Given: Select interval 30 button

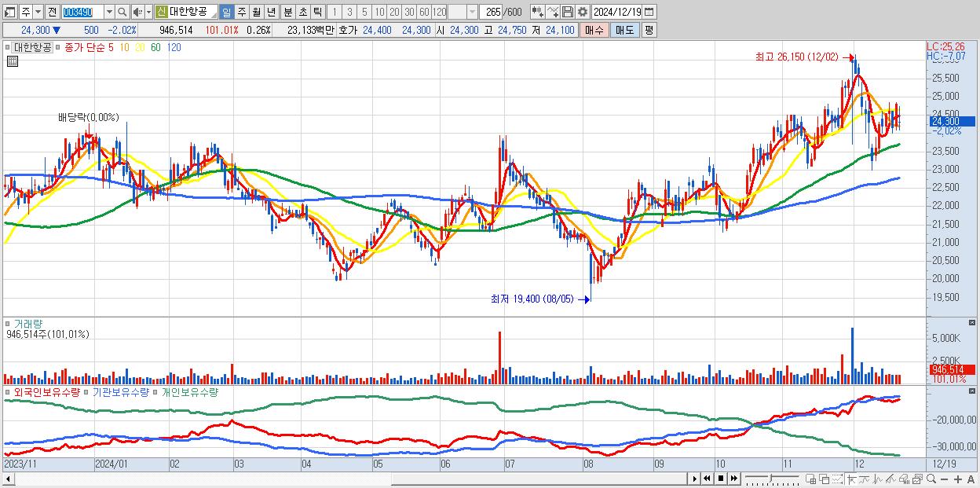Looking at the screenshot, I should tap(409, 12).
